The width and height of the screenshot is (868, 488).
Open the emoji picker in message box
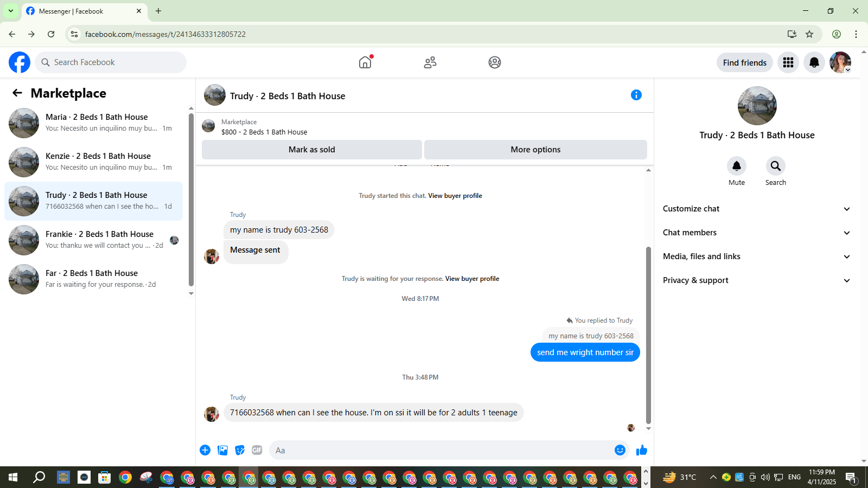coord(620,450)
